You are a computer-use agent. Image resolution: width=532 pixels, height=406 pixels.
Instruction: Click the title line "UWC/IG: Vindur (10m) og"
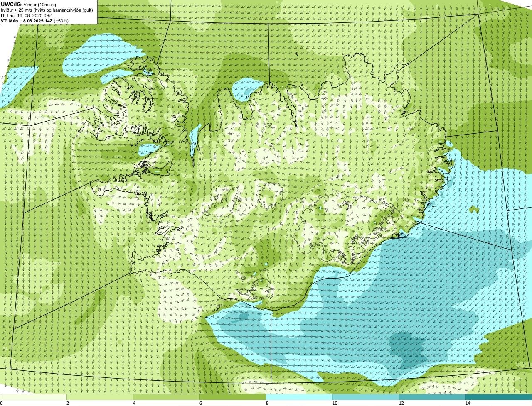point(28,4)
